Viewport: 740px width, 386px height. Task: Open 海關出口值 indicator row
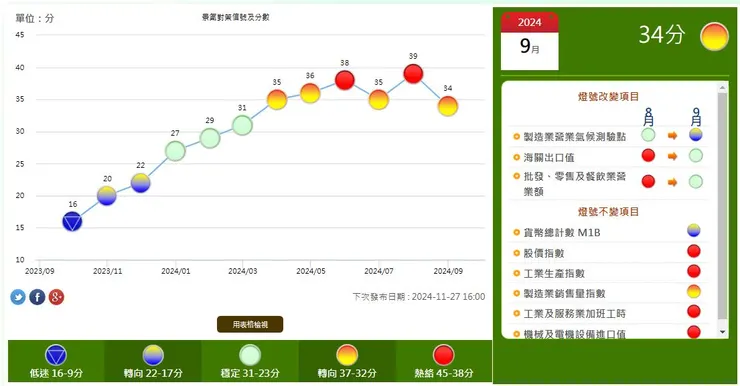608,157
